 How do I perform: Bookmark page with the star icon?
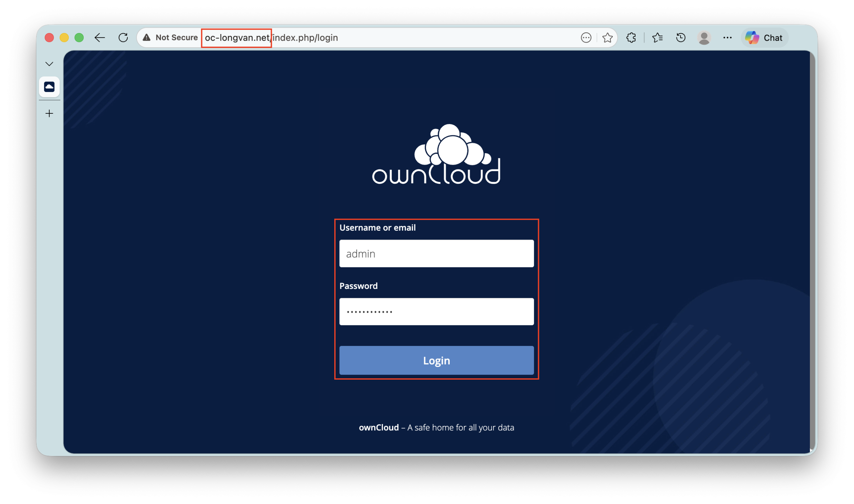click(607, 38)
